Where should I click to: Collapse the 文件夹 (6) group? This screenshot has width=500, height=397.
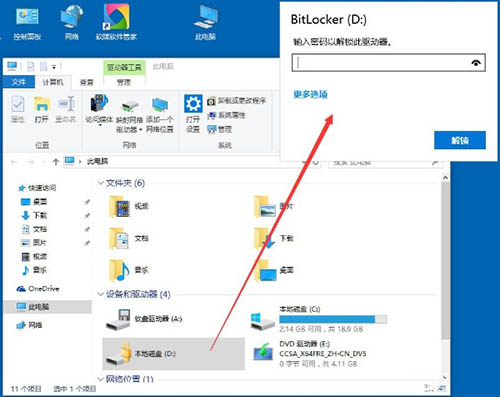pos(100,183)
